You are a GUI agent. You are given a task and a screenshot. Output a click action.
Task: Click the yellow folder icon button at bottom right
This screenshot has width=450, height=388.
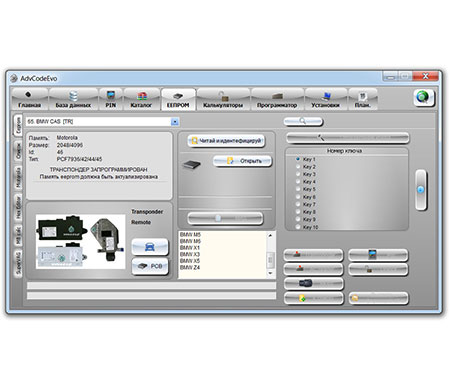tap(378, 298)
